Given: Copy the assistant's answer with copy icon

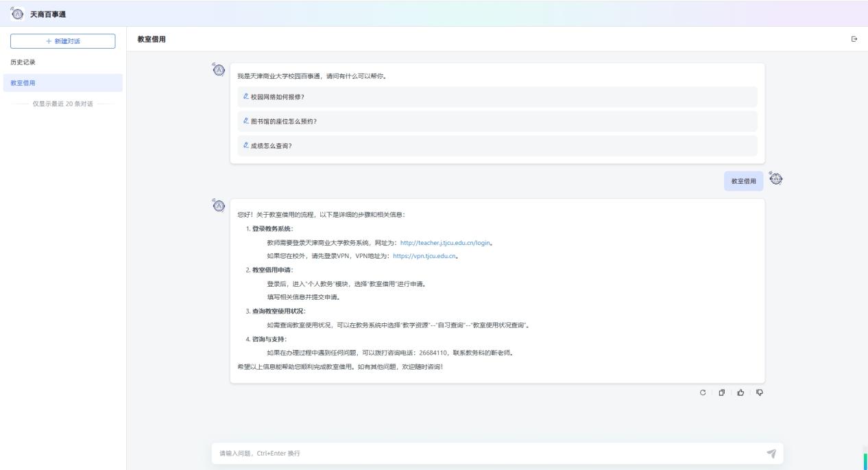Looking at the screenshot, I should (721, 392).
